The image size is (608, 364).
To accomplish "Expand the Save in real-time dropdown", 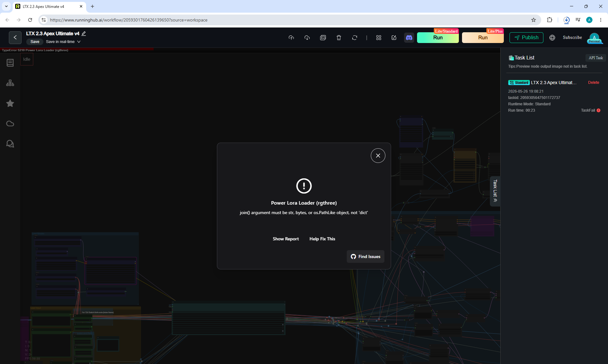I will 63,42.
